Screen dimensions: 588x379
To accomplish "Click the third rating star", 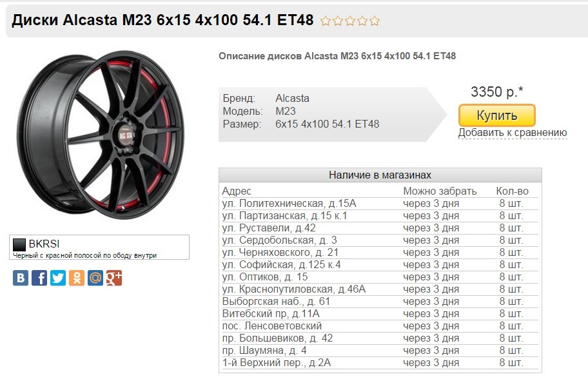I will coord(350,21).
